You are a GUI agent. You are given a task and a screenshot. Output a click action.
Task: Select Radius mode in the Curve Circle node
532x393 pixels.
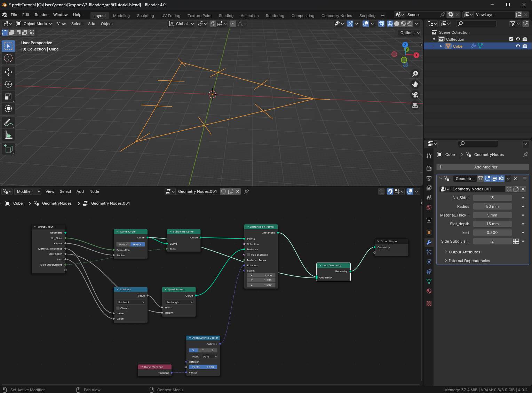(x=137, y=244)
